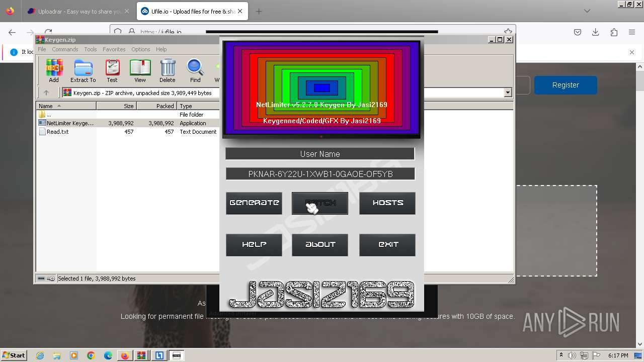Open the Commands menu in WinRAR

tap(65, 49)
